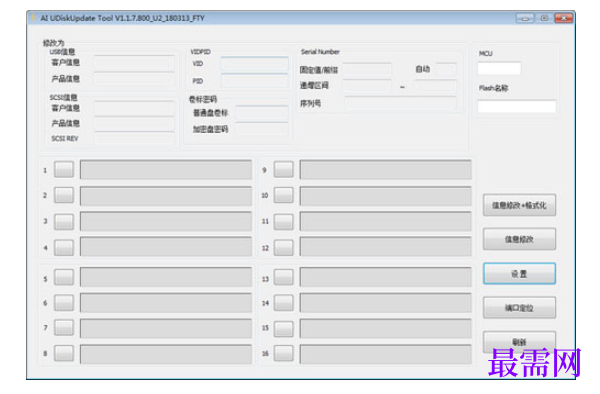Open settings with the 设置 button
Viewport: 600px width, 394px height.
click(519, 274)
